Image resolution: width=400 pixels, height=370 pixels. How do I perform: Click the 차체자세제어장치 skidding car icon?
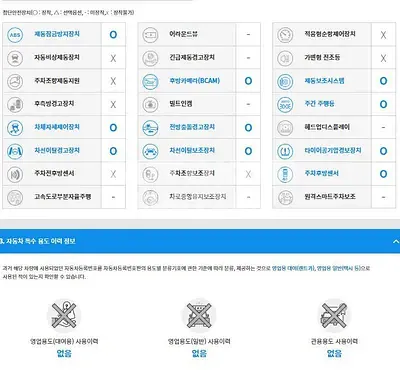pos(15,128)
